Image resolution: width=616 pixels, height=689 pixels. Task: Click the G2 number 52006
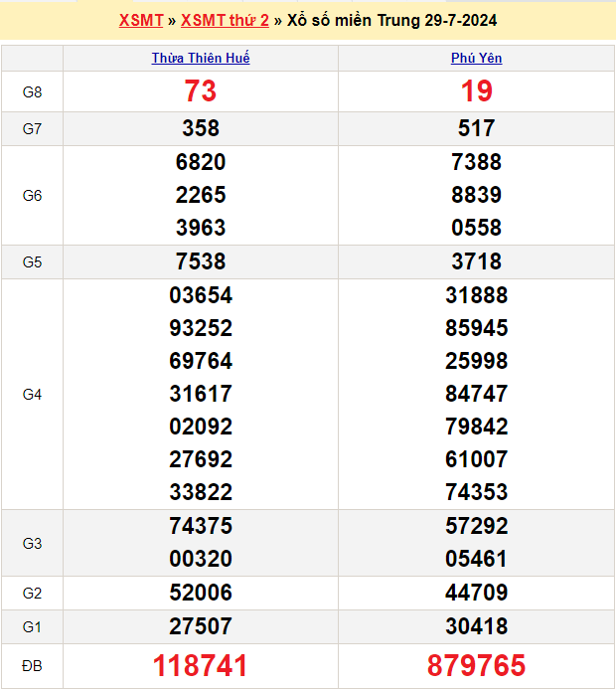(201, 593)
